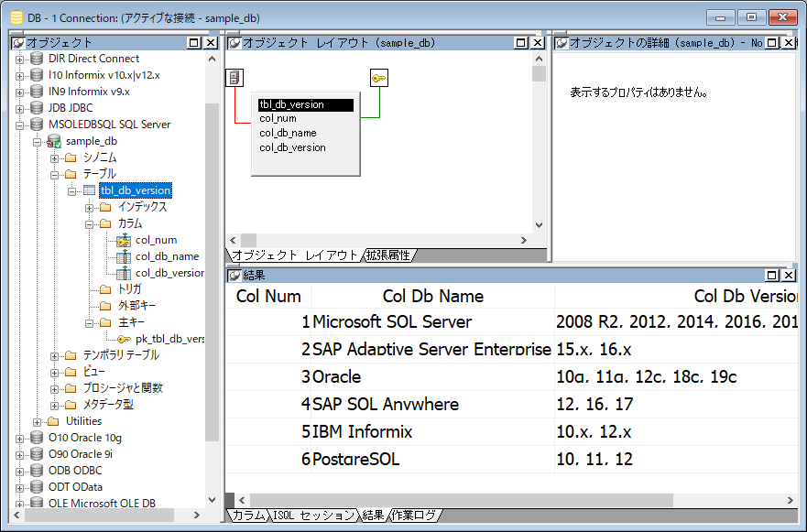The width and height of the screenshot is (807, 532).
Task: Click the sample_db database icon
Action: [54, 141]
